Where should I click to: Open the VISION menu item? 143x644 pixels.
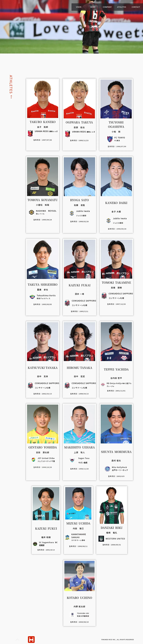point(79,7)
